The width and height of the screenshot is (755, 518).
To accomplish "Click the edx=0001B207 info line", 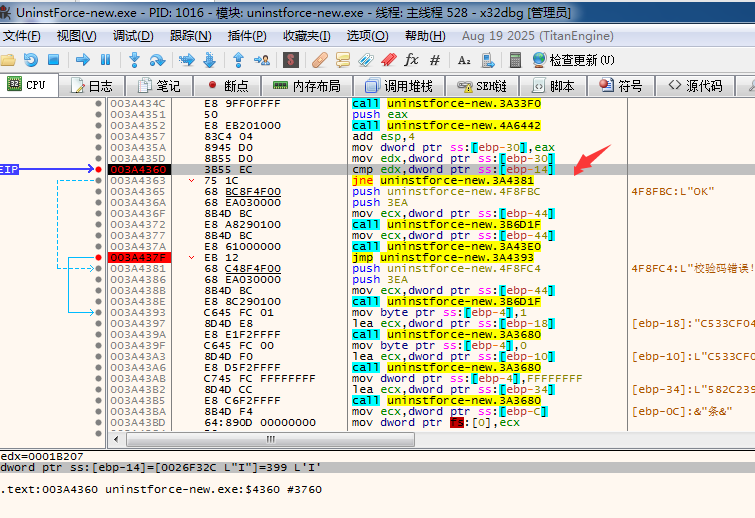I will (x=42, y=456).
